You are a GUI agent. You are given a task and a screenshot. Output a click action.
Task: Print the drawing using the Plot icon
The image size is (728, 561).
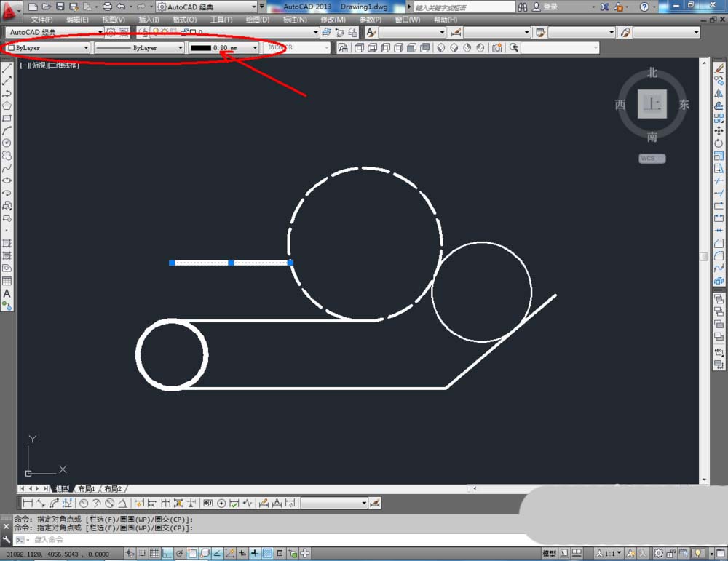107,7
